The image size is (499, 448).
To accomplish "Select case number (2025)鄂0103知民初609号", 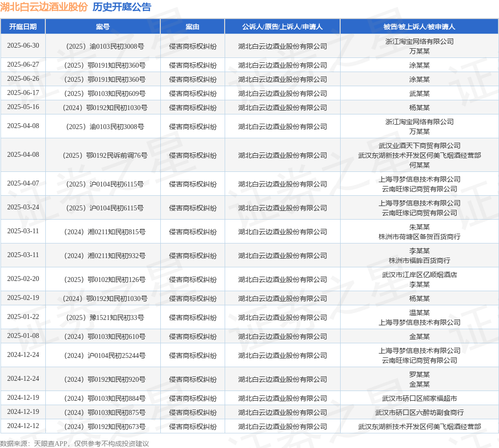I will pos(105,93).
